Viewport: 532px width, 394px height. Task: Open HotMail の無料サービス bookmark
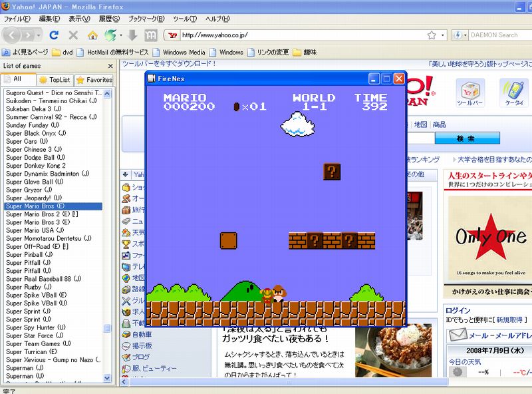[113, 53]
